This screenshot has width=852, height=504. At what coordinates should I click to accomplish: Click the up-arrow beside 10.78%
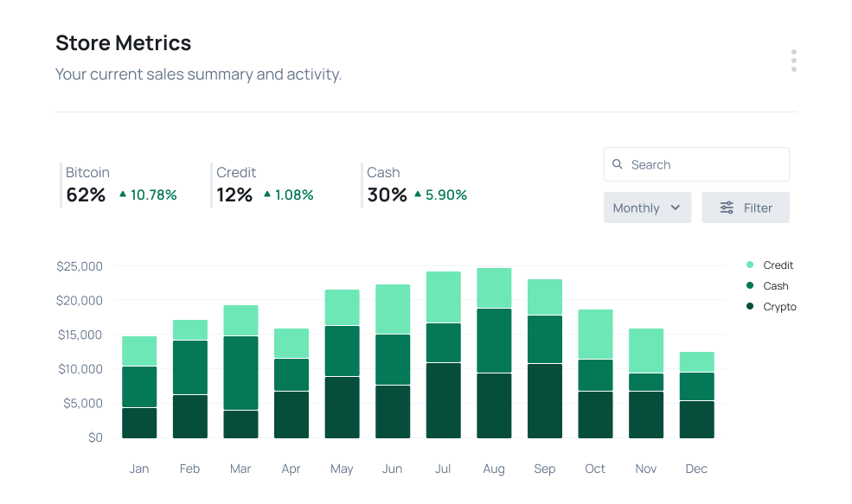[121, 195]
